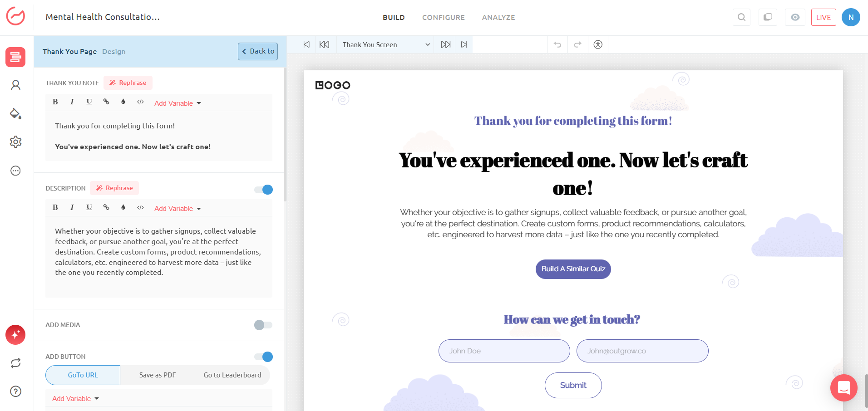Click the undo arrow in toolbar
The image size is (868, 411).
click(557, 44)
